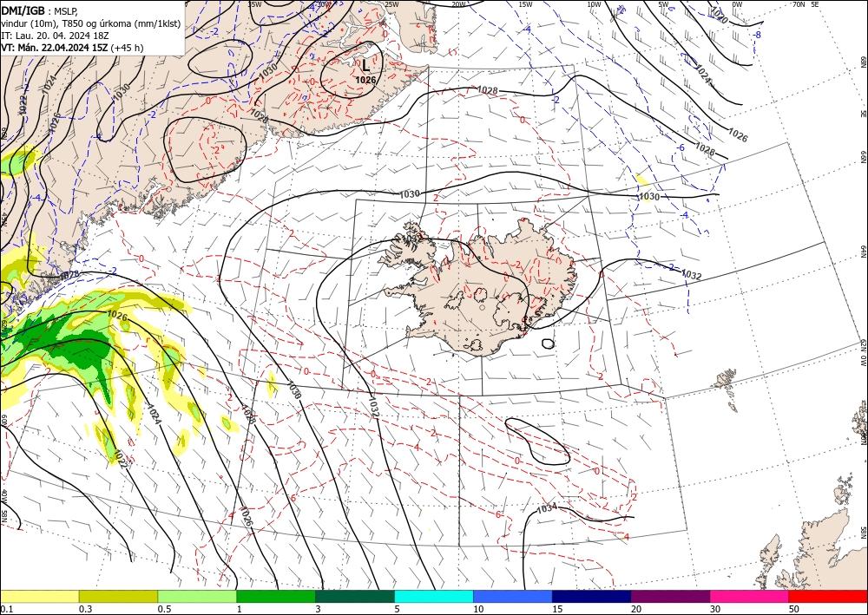868x615 pixels.
Task: Click the '20W' longitude label at top
Action: point(458,4)
